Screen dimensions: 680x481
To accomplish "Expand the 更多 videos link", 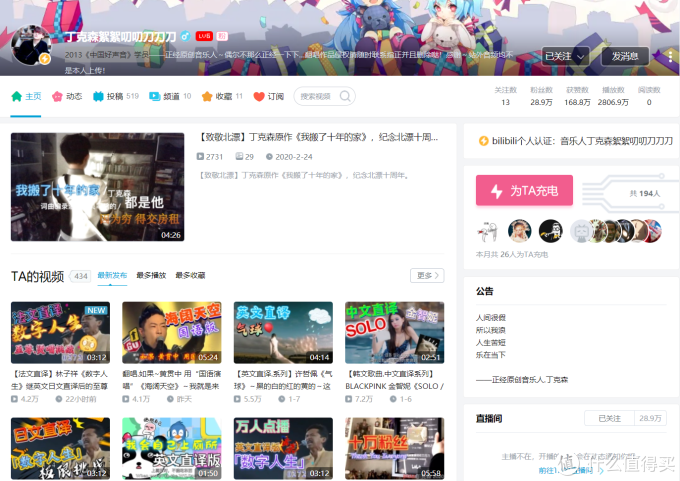I will pos(427,275).
